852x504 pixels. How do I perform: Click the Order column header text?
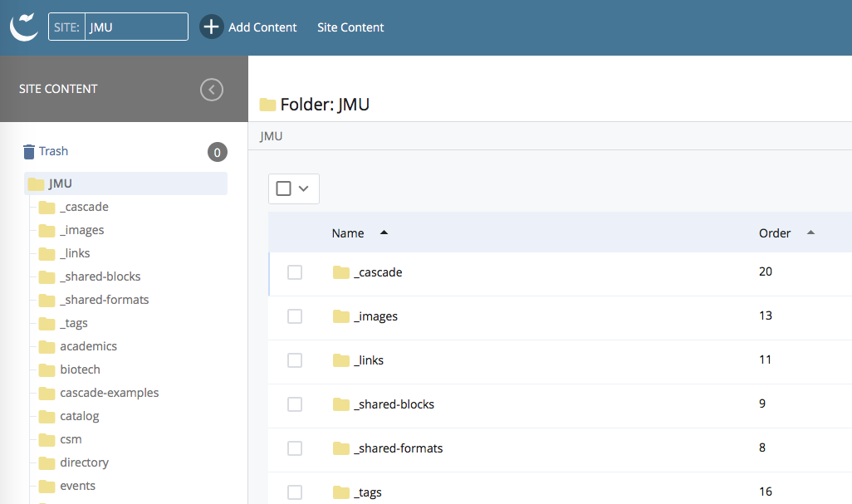(x=775, y=233)
